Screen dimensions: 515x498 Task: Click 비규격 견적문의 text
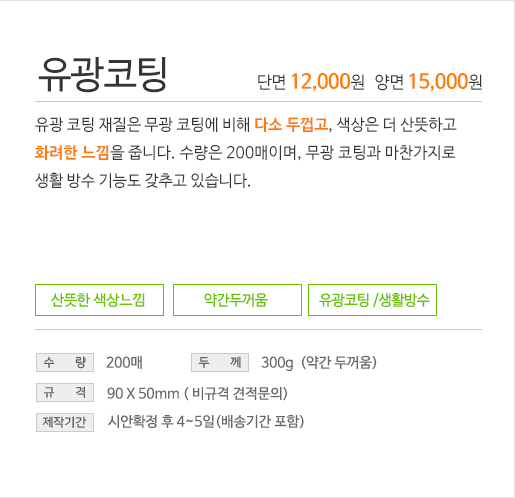click(x=236, y=393)
